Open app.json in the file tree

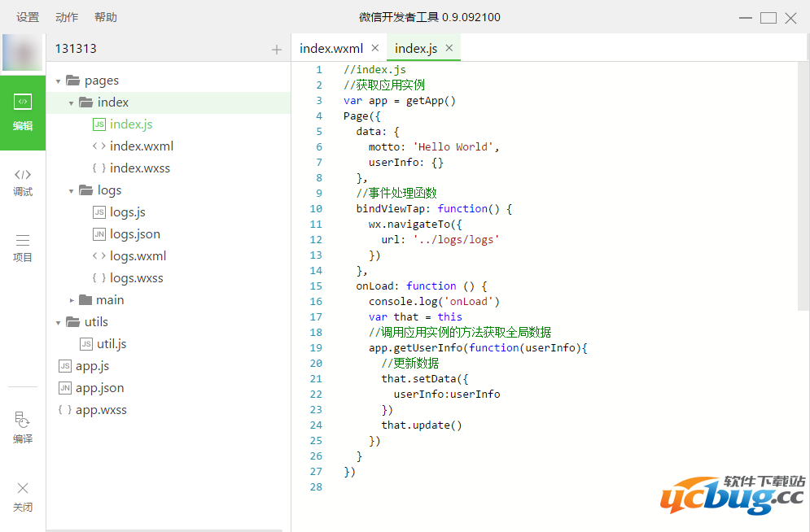[x=99, y=388]
